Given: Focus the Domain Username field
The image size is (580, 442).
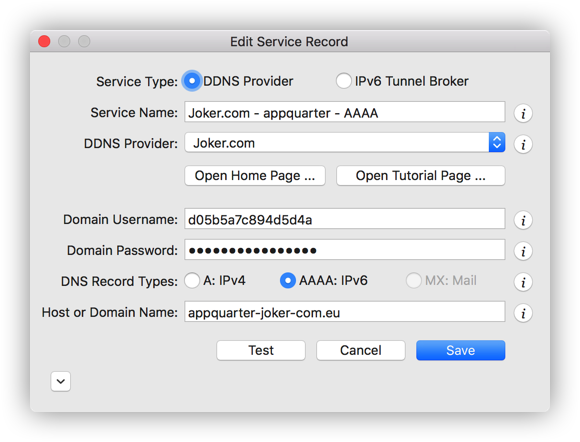Looking at the screenshot, I should [x=345, y=219].
